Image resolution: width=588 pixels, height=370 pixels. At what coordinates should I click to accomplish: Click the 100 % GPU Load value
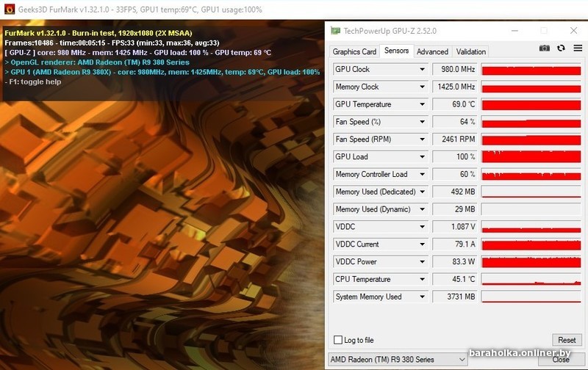click(454, 156)
